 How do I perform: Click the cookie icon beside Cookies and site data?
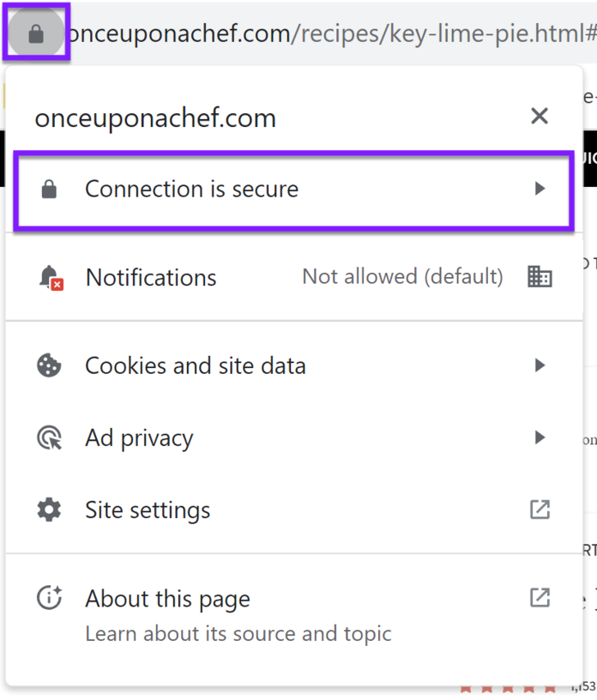point(49,365)
